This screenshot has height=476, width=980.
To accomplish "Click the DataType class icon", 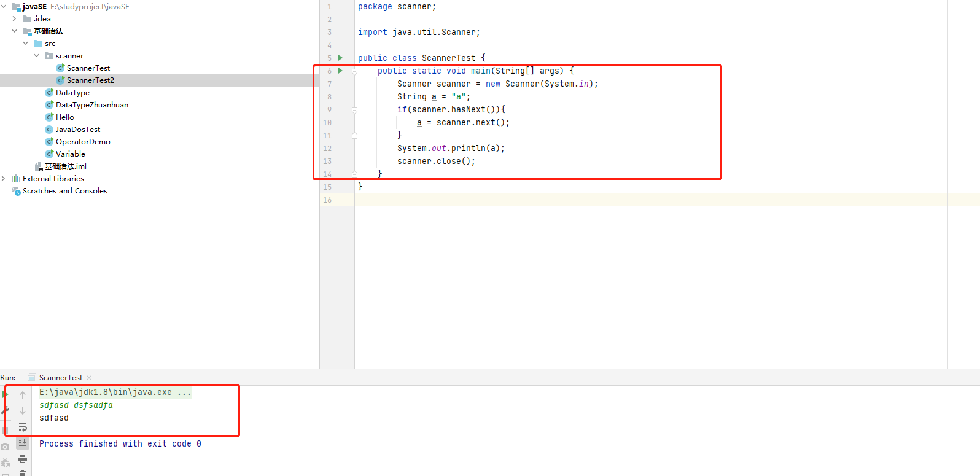I will (x=49, y=93).
